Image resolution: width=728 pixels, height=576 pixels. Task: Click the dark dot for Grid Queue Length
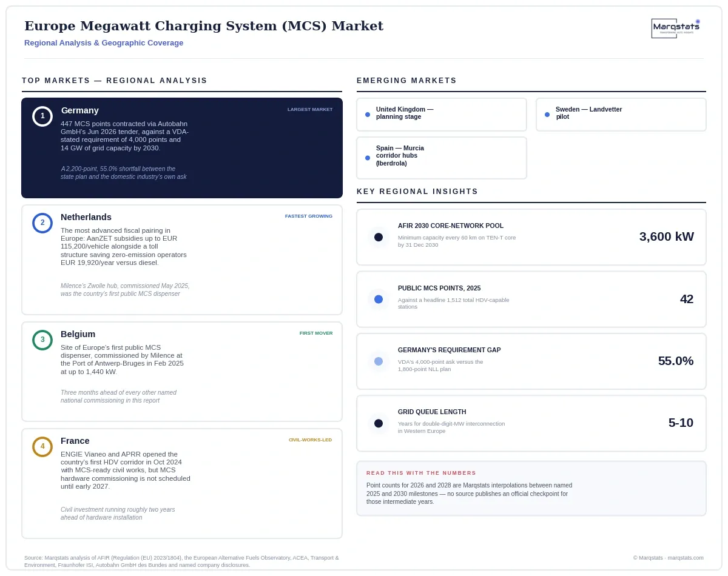click(x=379, y=423)
